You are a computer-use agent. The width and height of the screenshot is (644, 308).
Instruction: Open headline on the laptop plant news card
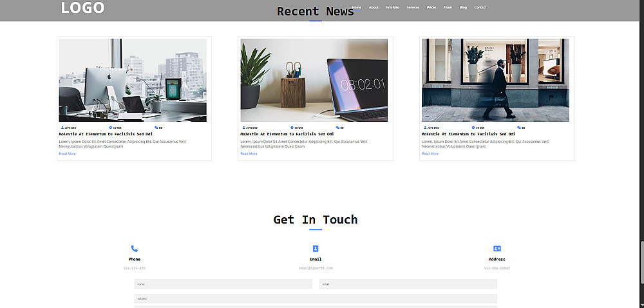(287, 134)
